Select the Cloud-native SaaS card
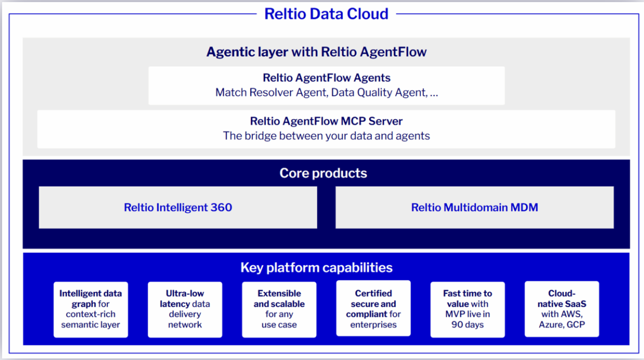This screenshot has height=360, width=644. (562, 309)
